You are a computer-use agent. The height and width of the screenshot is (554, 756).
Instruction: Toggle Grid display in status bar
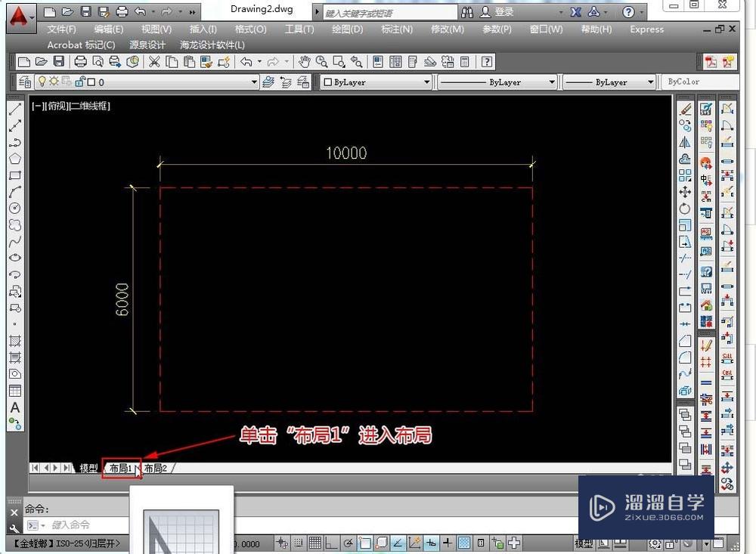(x=314, y=543)
